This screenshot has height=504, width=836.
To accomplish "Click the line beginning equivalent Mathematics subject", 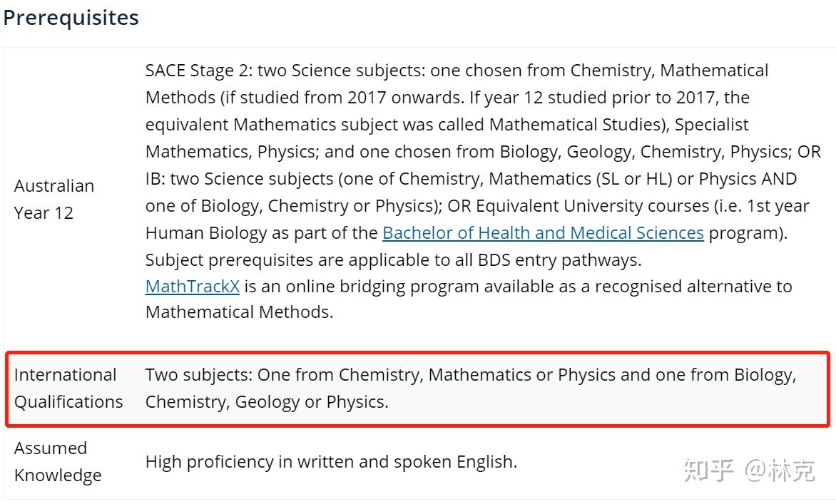I will tap(447, 124).
